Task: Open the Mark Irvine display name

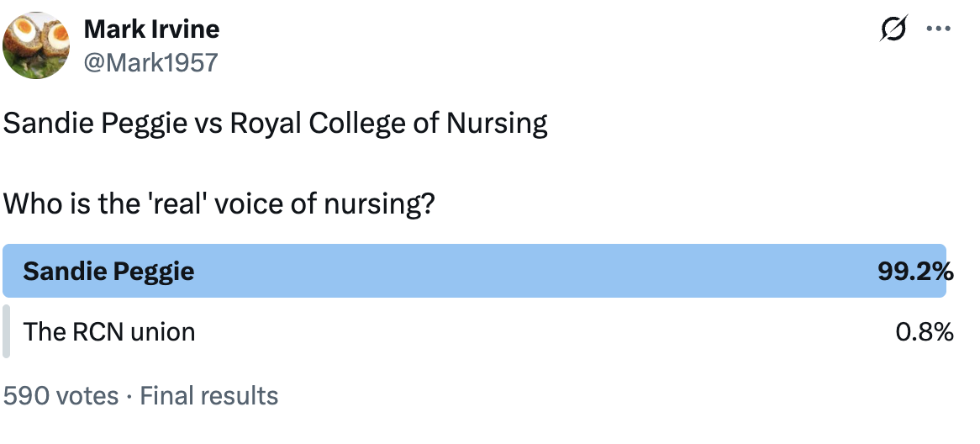Action: pos(151,29)
